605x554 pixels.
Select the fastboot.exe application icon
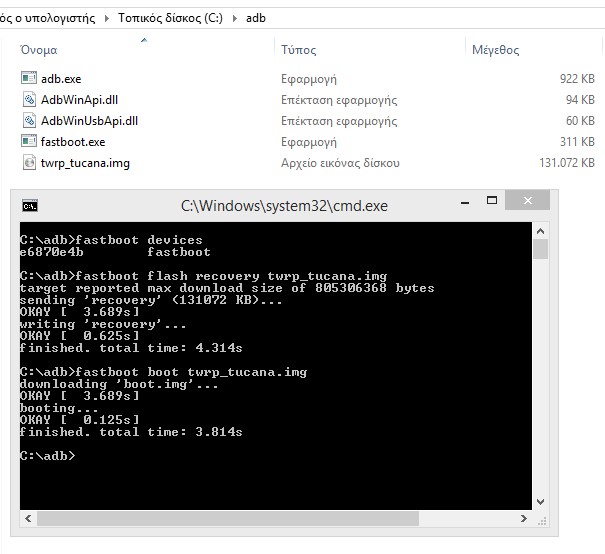point(29,141)
